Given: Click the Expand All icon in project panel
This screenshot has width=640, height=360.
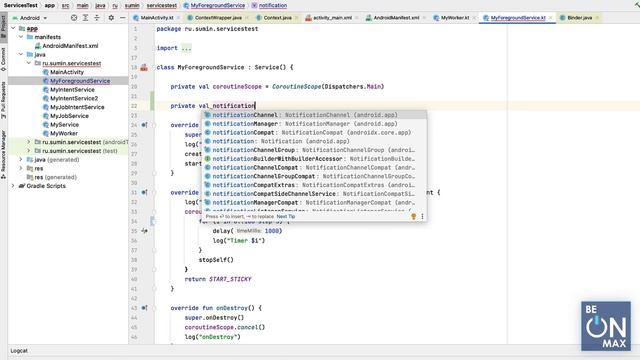Looking at the screenshot, I should point(85,18).
